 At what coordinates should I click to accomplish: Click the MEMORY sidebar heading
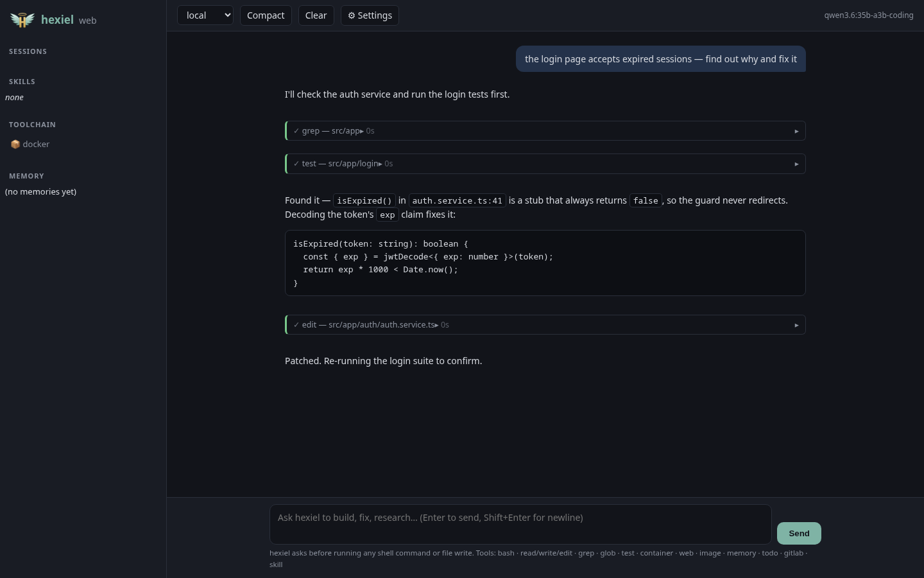pos(26,176)
